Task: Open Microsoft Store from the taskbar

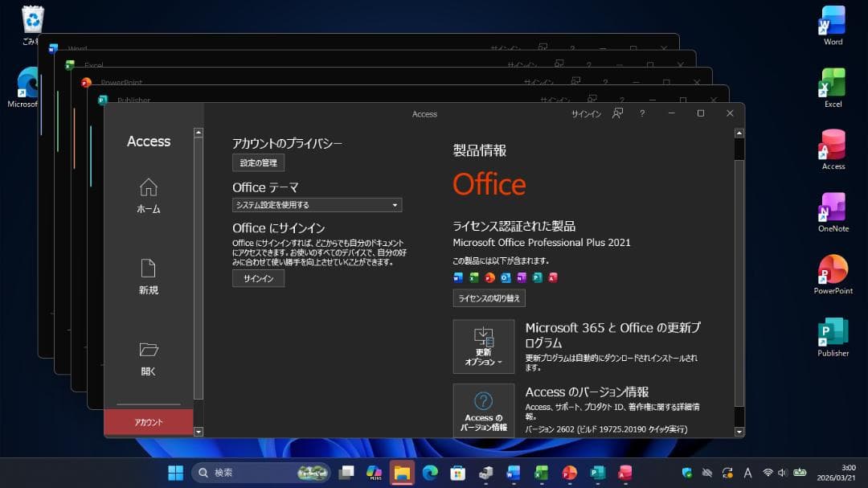Action: click(x=458, y=473)
